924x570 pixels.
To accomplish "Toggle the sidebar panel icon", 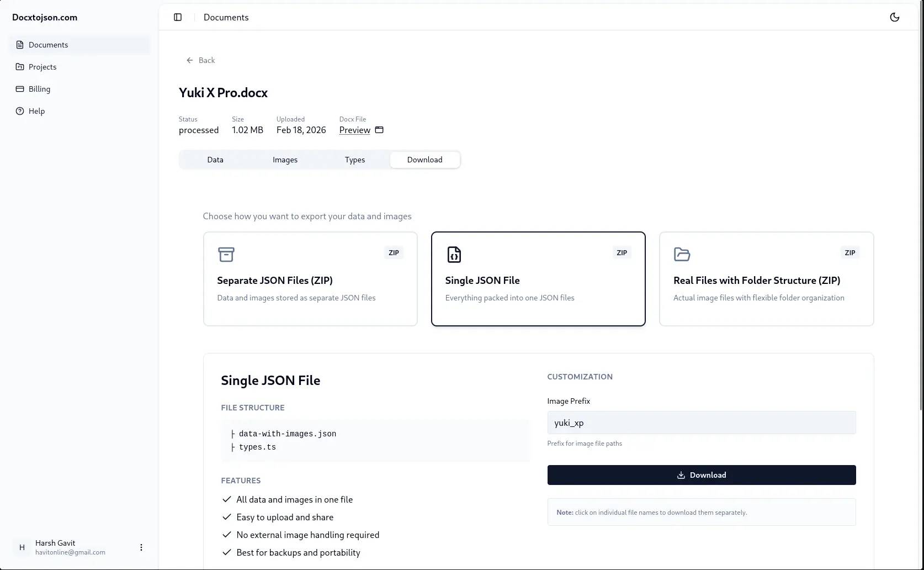I will pos(178,17).
